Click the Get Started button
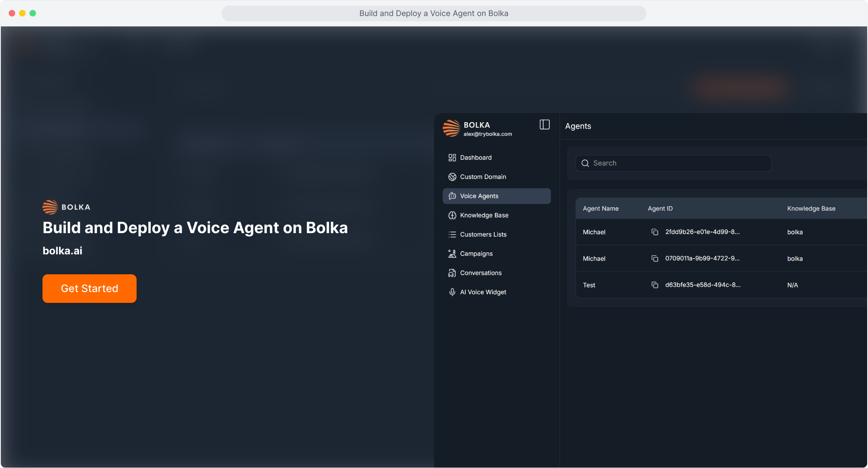This screenshot has width=868, height=468. pos(89,289)
